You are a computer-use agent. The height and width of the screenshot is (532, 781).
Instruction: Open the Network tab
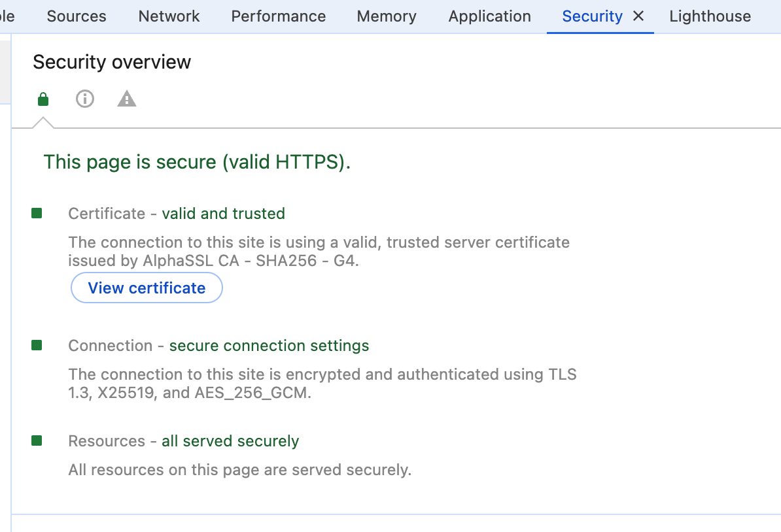point(169,16)
